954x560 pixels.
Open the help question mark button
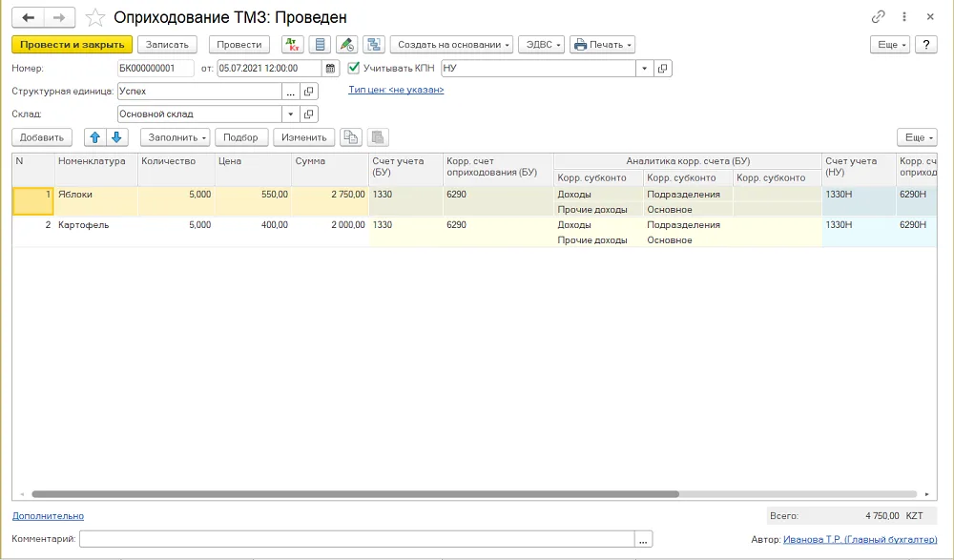tap(926, 45)
